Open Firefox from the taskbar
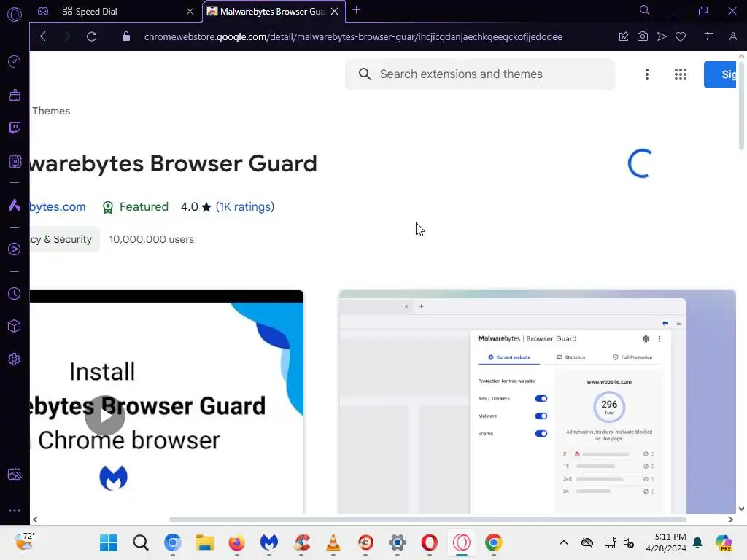This screenshot has width=747, height=560. point(237,542)
